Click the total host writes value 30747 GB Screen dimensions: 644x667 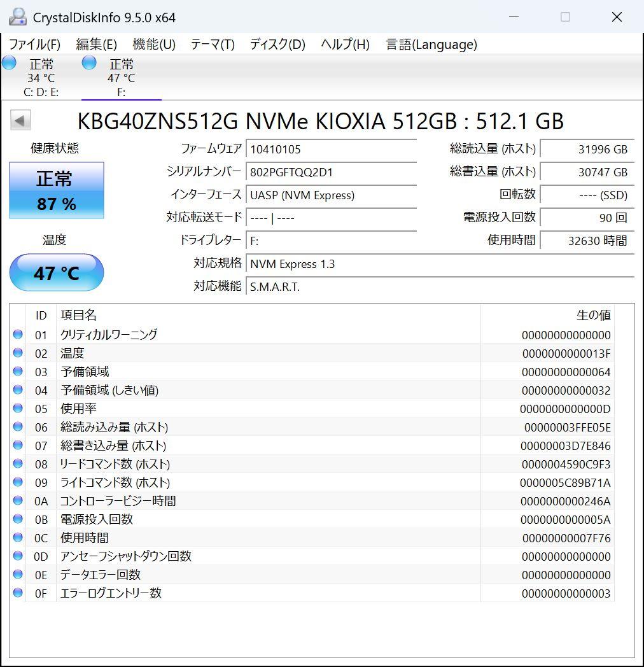[x=587, y=172]
